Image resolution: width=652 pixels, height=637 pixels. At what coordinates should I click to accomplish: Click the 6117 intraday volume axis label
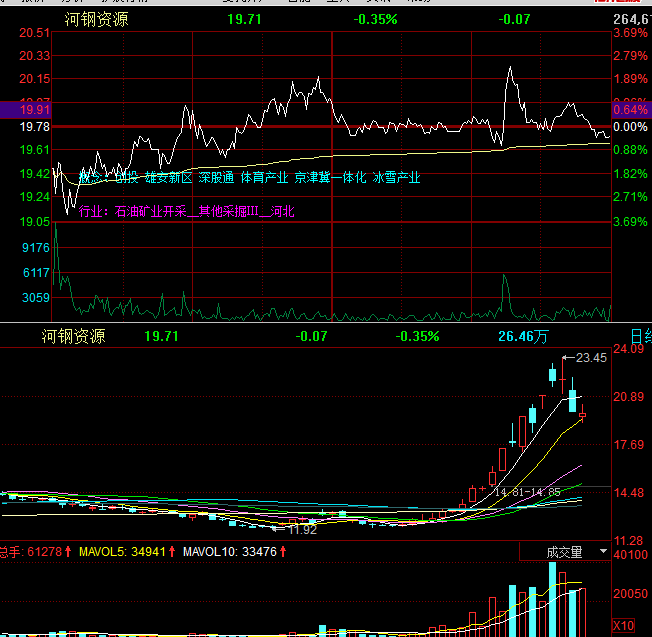(36, 273)
